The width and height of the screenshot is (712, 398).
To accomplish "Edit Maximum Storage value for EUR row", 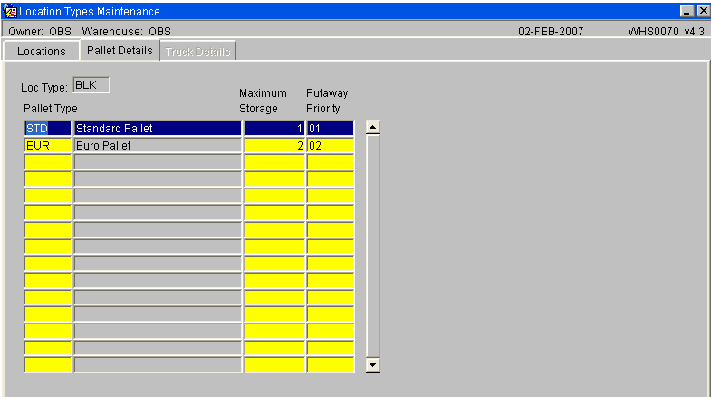I will click(x=274, y=145).
